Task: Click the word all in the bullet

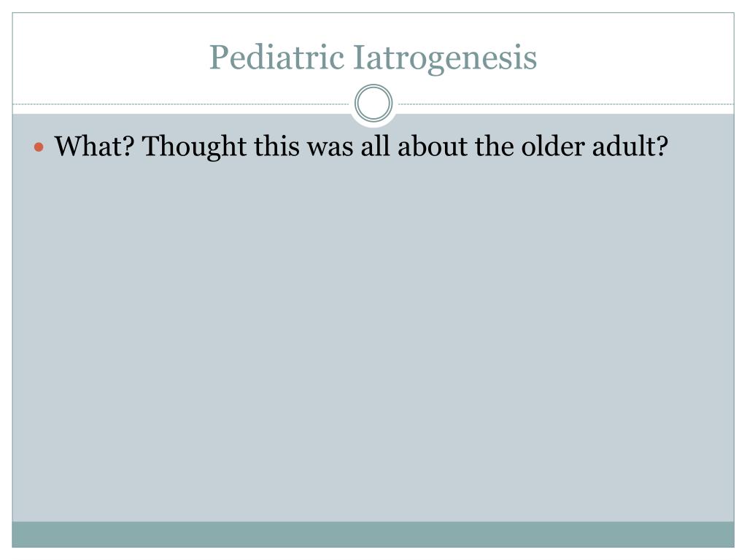Action: point(375,146)
